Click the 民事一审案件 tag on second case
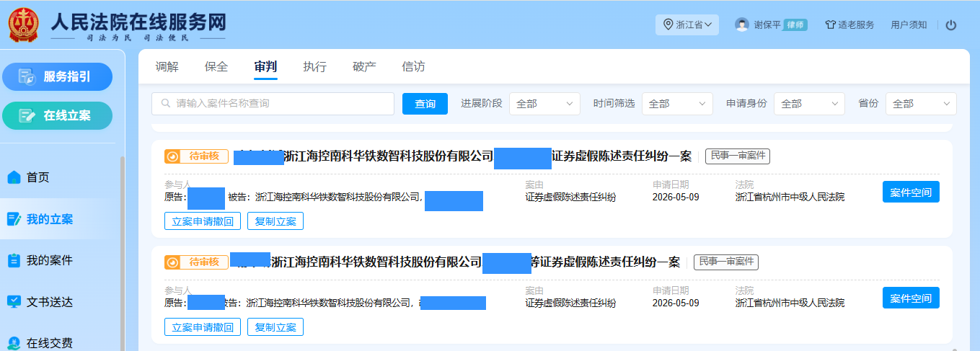Image resolution: width=980 pixels, height=351 pixels. coord(725,262)
